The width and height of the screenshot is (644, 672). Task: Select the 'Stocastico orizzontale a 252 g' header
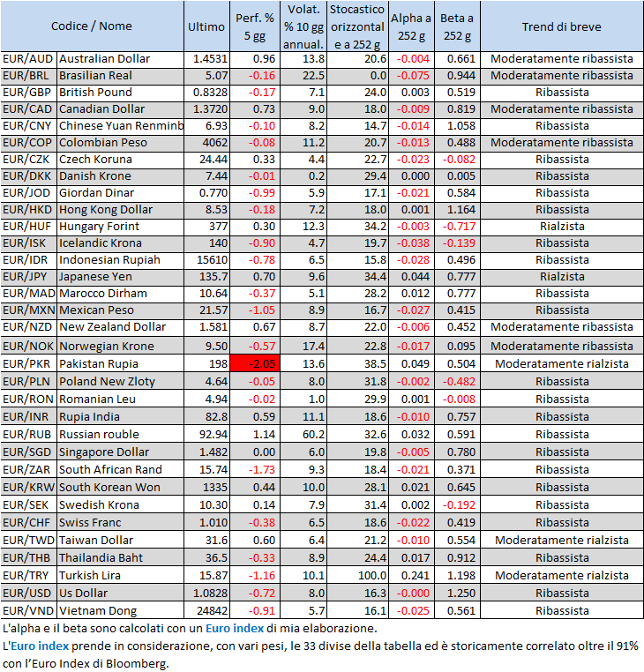click(357, 26)
